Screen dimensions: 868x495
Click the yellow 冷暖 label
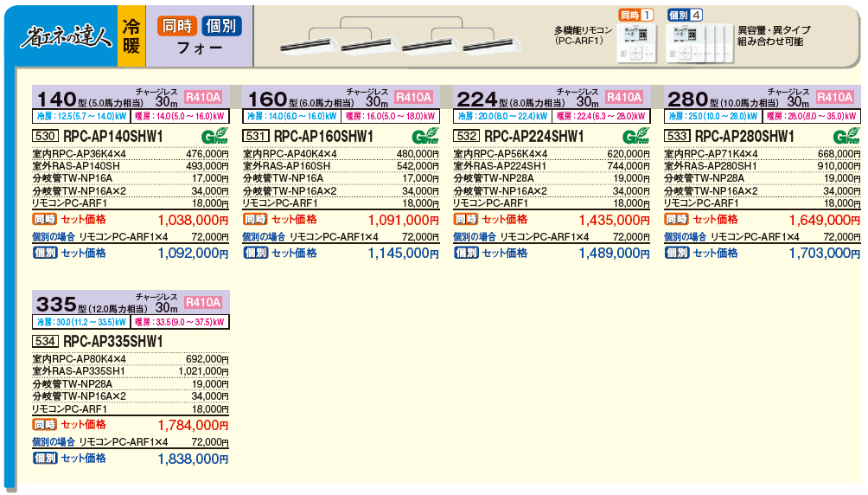point(131,36)
